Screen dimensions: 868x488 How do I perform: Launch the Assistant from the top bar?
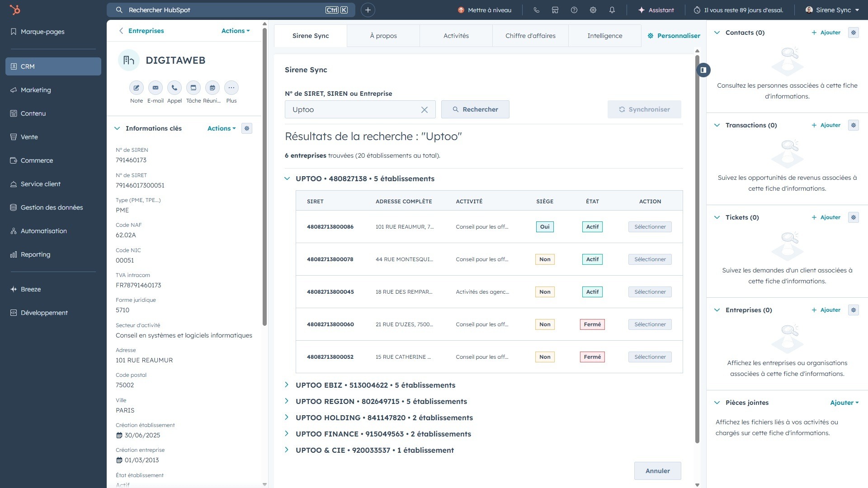click(656, 9)
